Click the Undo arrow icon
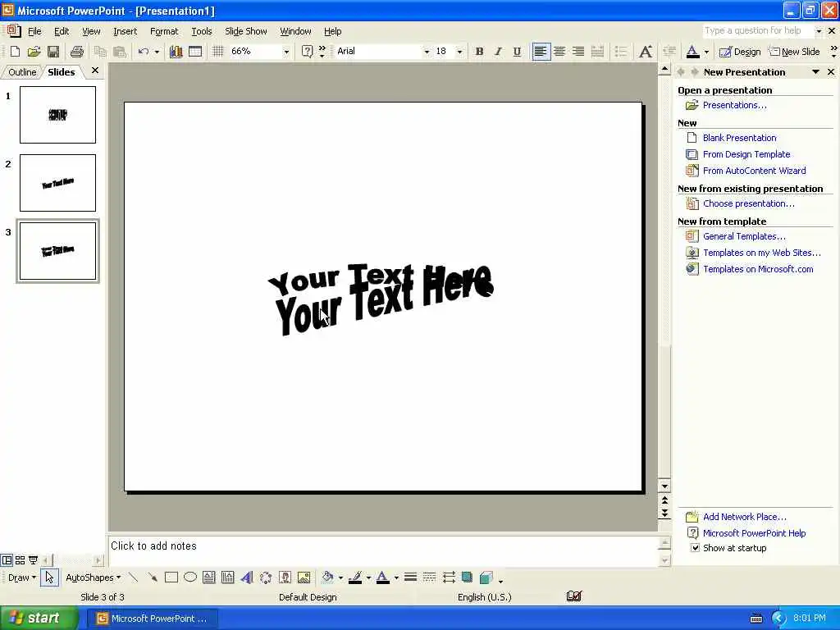840x630 pixels. [x=143, y=52]
